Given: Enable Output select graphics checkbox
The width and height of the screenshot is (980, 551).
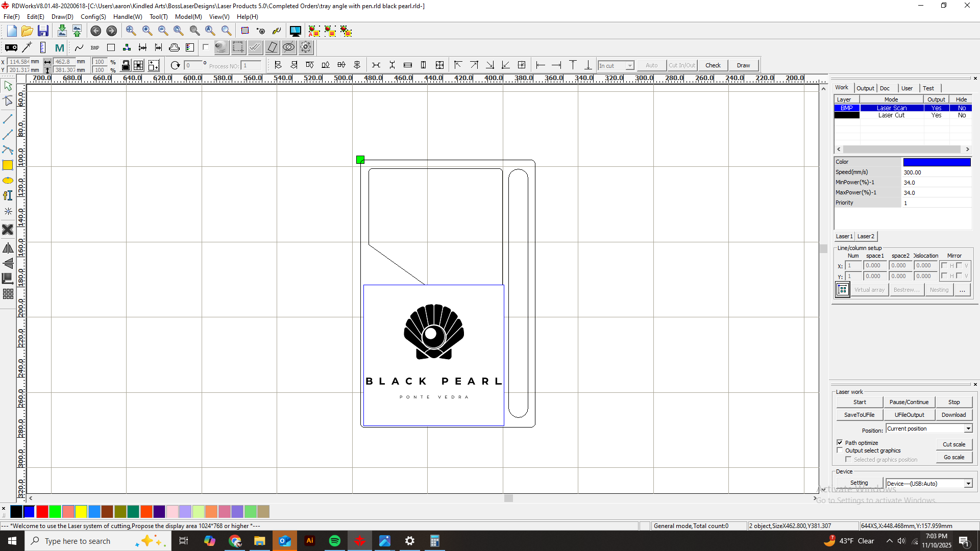Looking at the screenshot, I should coord(840,450).
